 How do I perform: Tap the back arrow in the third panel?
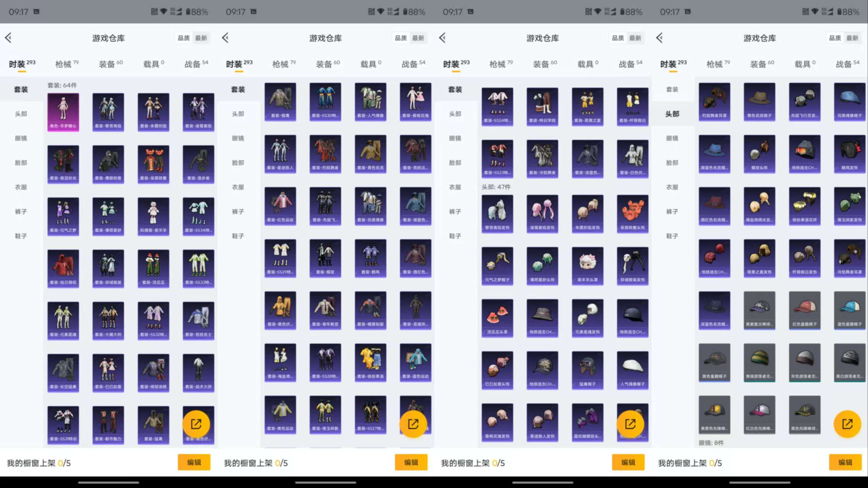tap(443, 38)
